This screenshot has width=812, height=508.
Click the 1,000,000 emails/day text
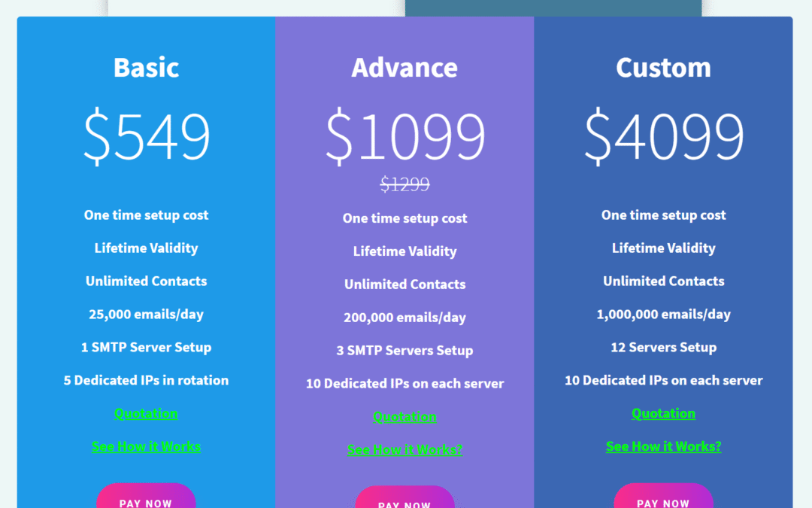663,314
